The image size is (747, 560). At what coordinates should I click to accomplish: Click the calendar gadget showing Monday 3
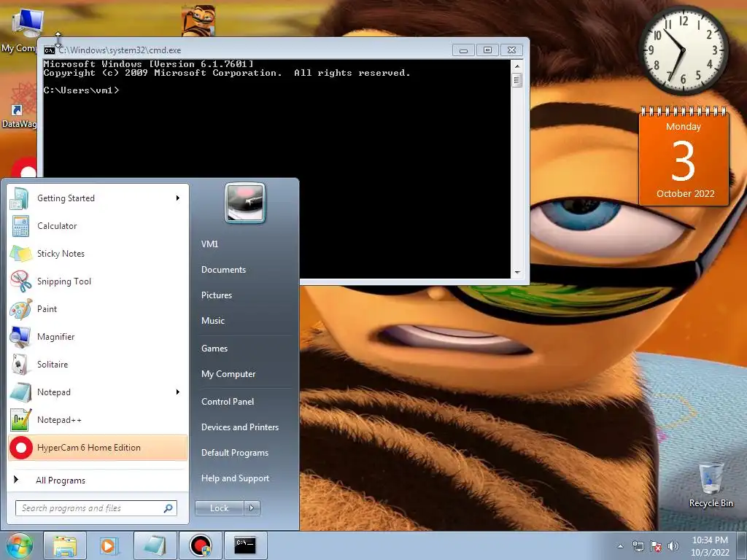pos(683,157)
